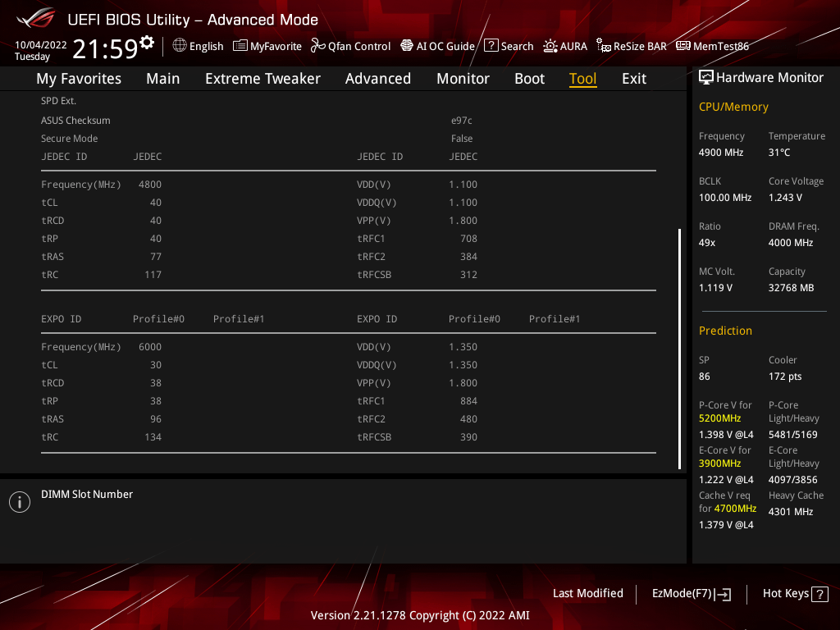840x630 pixels.
Task: Click the info icon beside DIMM Slot Number
Action: 20,502
